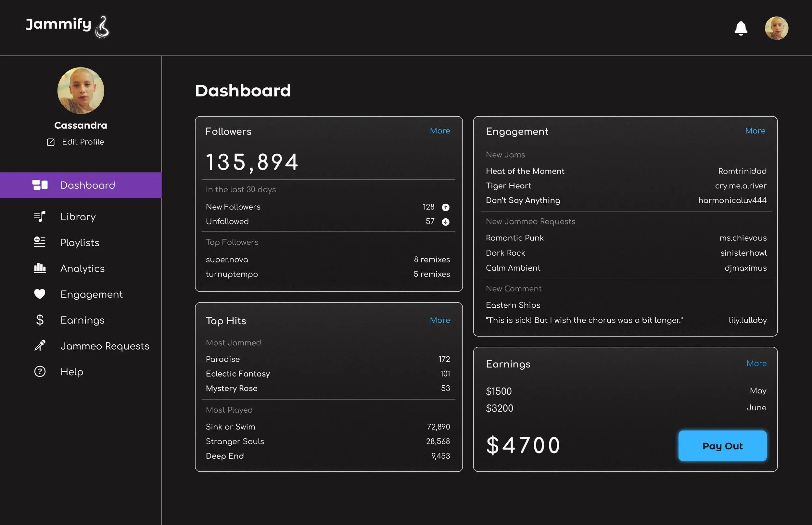This screenshot has width=812, height=525.
Task: Click the Analytics bar chart icon
Action: [x=40, y=268]
